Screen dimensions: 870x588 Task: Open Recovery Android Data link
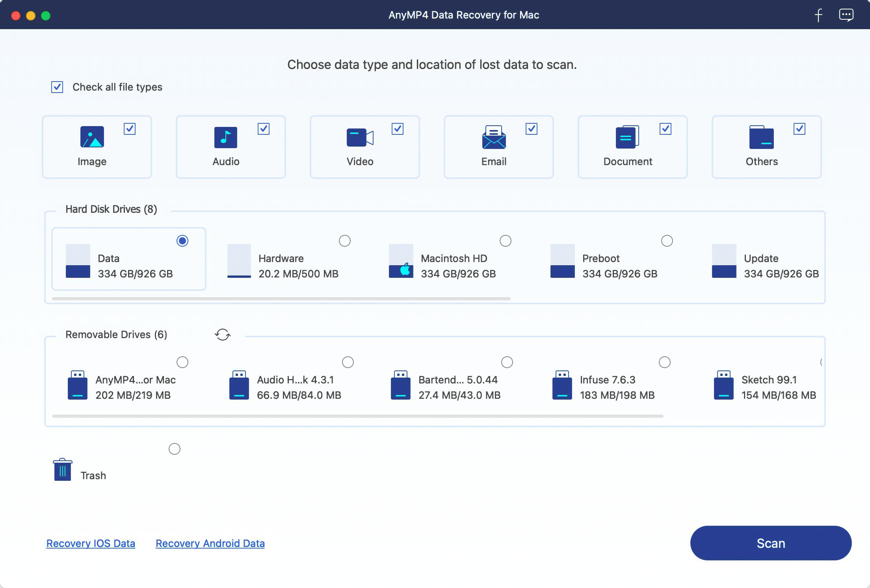[x=210, y=543]
